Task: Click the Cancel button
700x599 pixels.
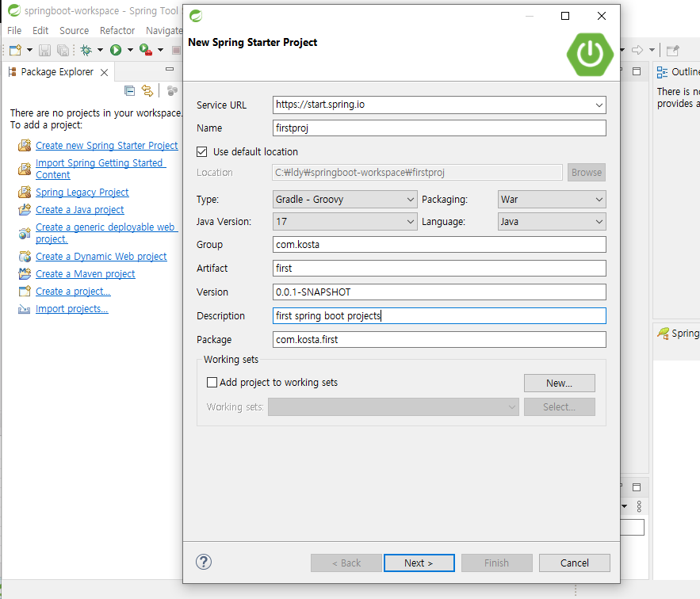Action: (575, 563)
